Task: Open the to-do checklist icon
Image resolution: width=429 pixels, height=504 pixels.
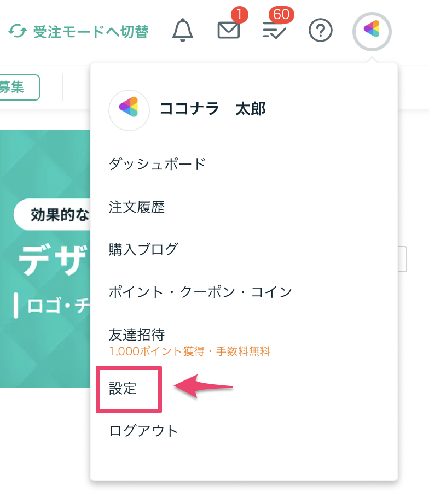Action: tap(275, 31)
